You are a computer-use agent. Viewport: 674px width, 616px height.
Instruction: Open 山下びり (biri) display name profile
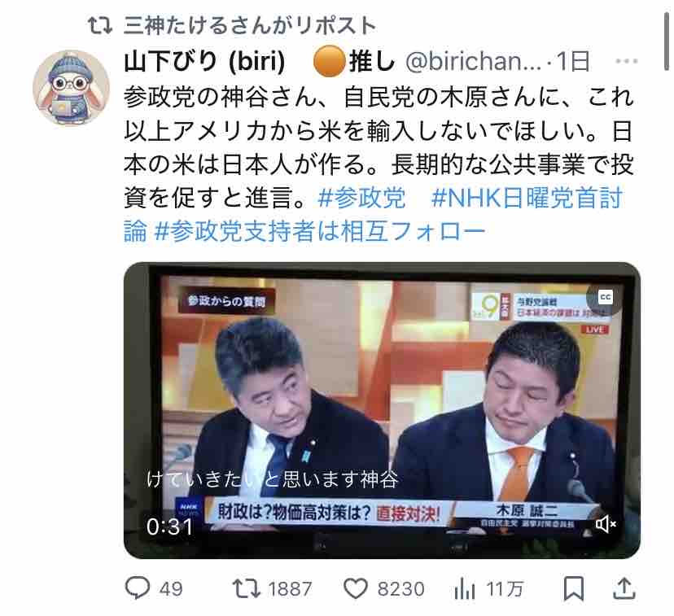[x=204, y=61]
